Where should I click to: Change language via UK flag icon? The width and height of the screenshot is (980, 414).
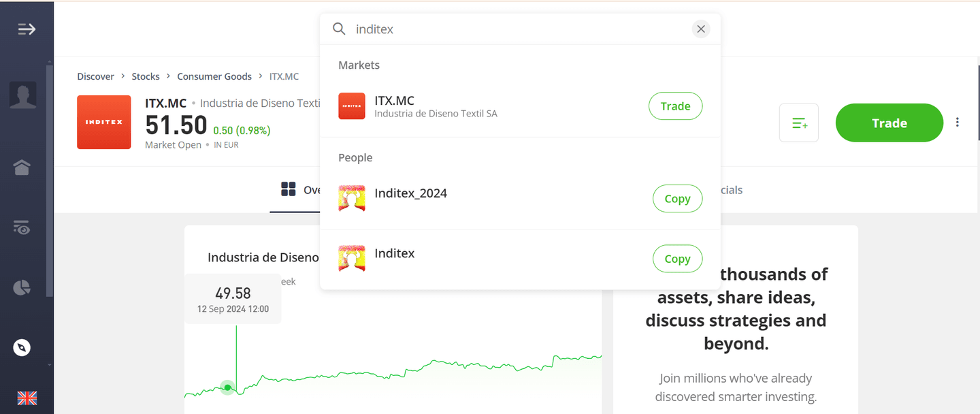[27, 398]
